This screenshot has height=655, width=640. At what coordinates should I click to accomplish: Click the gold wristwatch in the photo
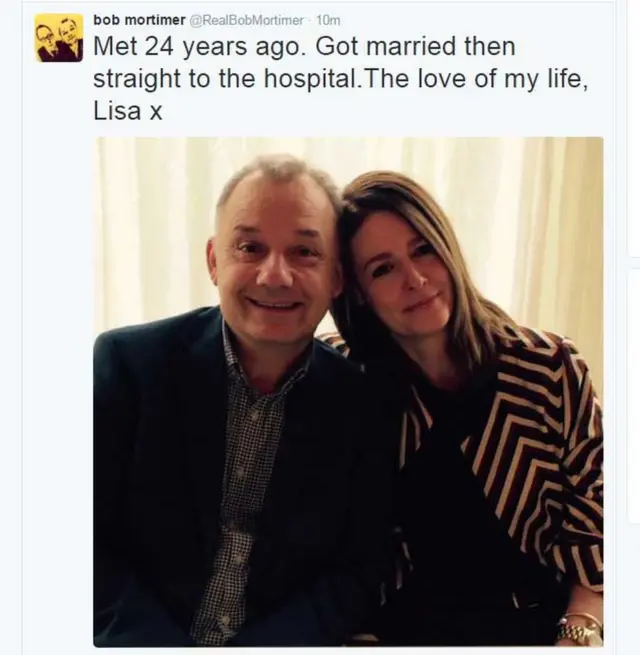coord(578,631)
